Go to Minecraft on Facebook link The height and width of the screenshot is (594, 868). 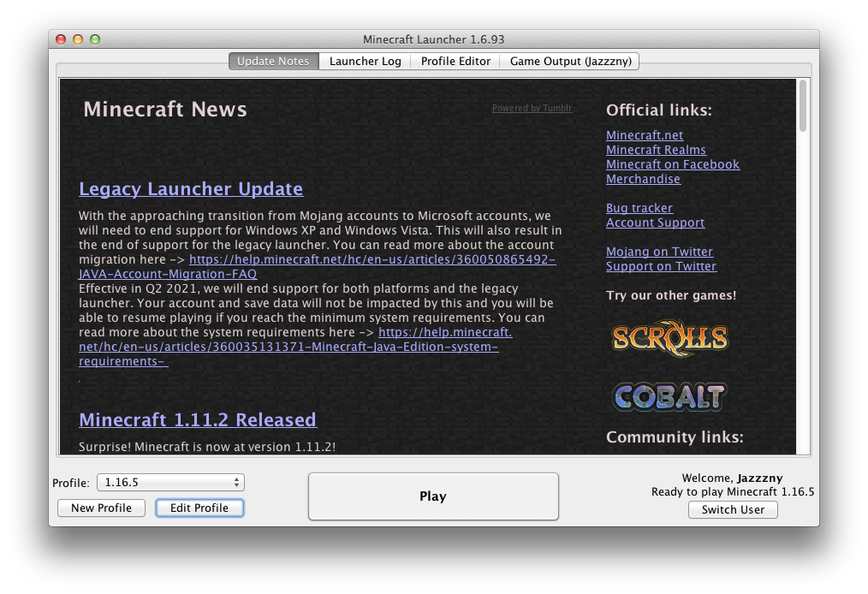(x=673, y=164)
